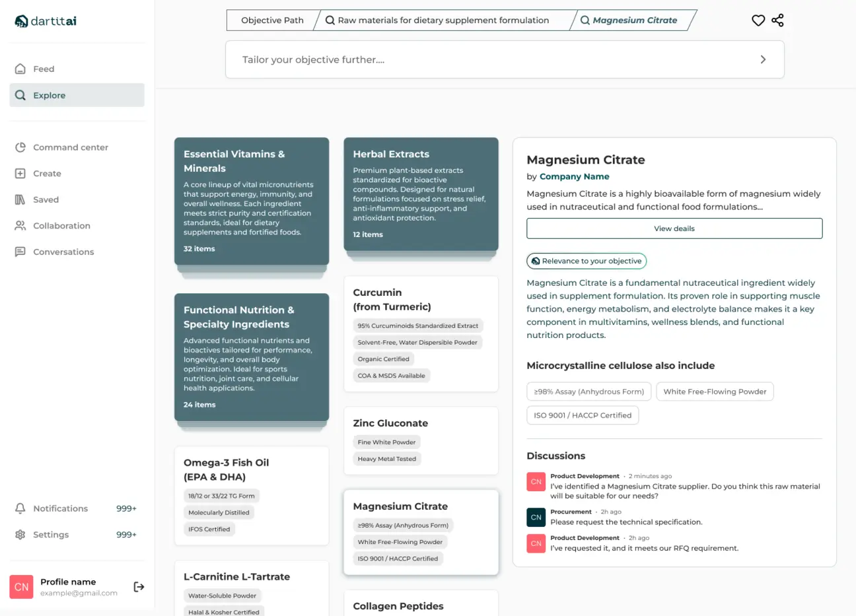Viewport: 856px width, 616px height.
Task: Click the logout icon beside Profile name
Action: [139, 587]
